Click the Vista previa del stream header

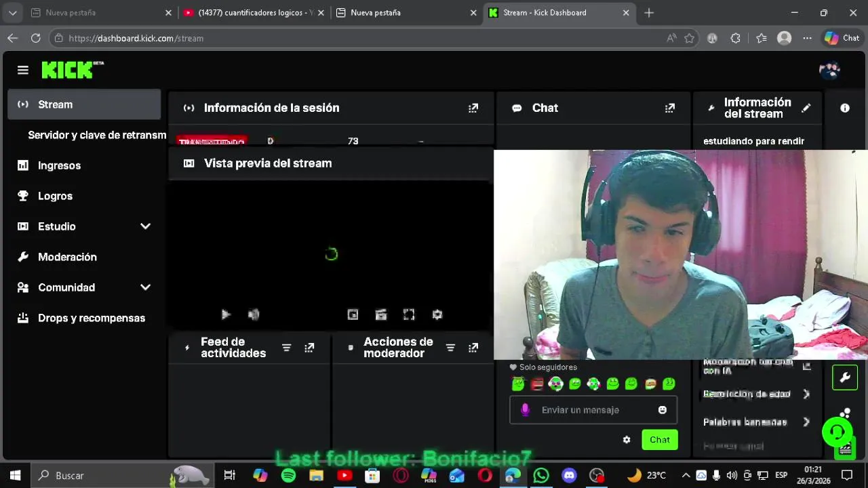[268, 163]
